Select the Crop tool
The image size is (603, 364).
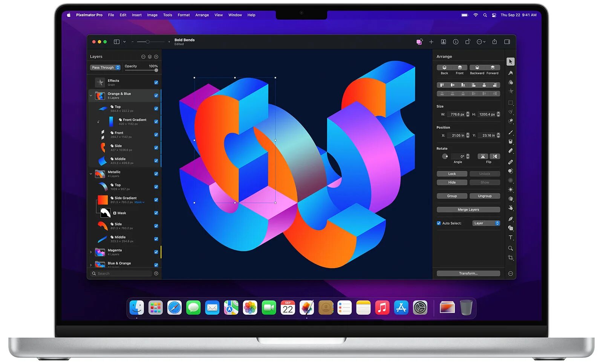click(x=510, y=258)
